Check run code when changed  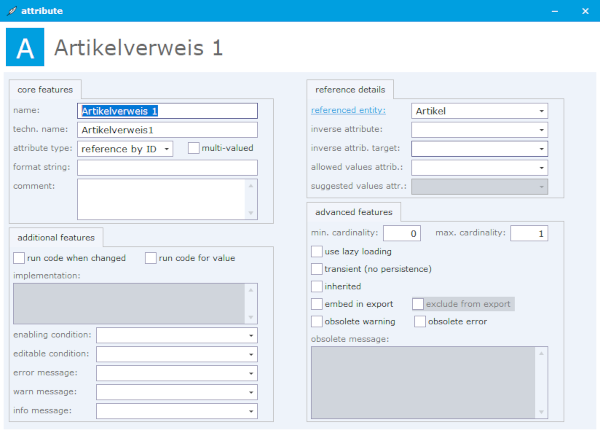point(19,258)
